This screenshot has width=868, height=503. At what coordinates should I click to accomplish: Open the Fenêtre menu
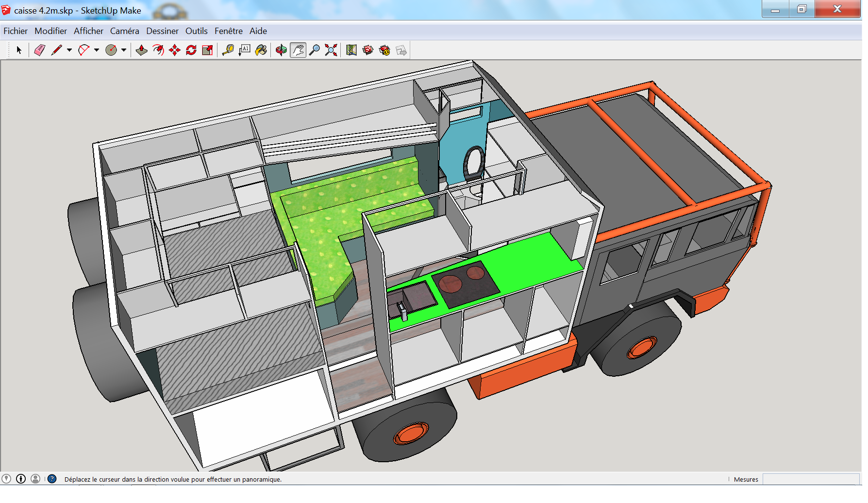point(228,31)
